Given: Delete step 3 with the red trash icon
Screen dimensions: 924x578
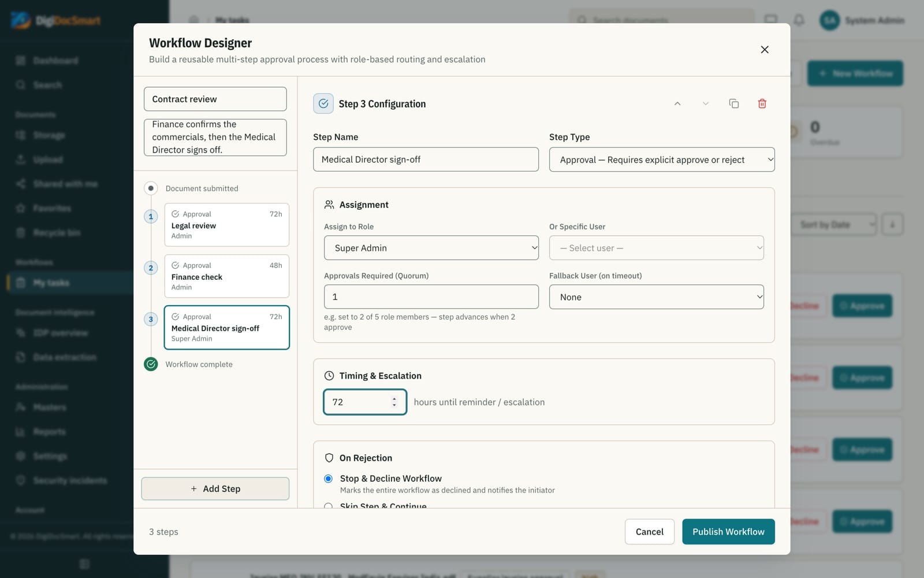Looking at the screenshot, I should 762,103.
